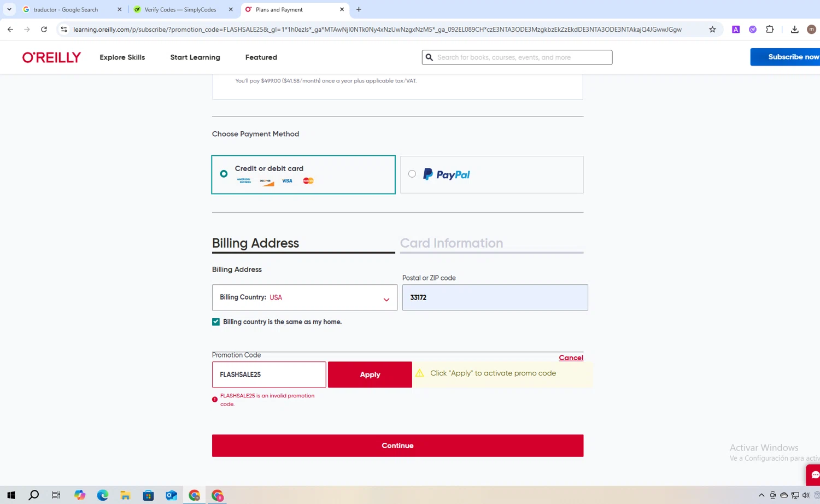
Task: Open Outlook from the taskbar
Action: (x=171, y=495)
